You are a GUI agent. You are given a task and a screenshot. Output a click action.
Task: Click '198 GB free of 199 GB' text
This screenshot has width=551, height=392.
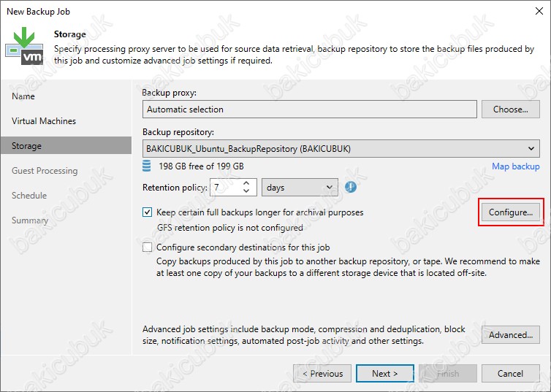click(x=201, y=166)
